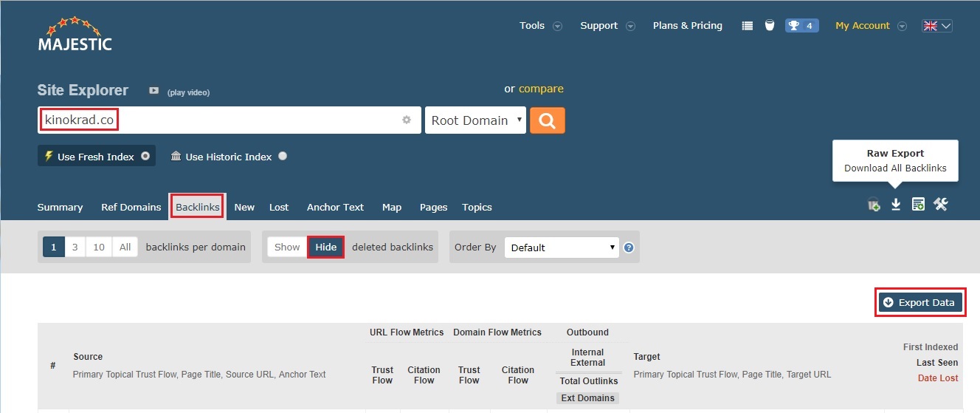The height and width of the screenshot is (413, 980).
Task: Click the Total Outlinks header label
Action: [588, 381]
